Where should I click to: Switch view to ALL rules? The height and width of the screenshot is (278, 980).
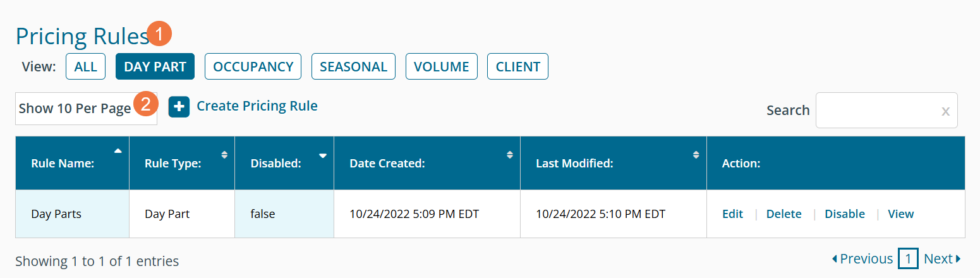[85, 67]
